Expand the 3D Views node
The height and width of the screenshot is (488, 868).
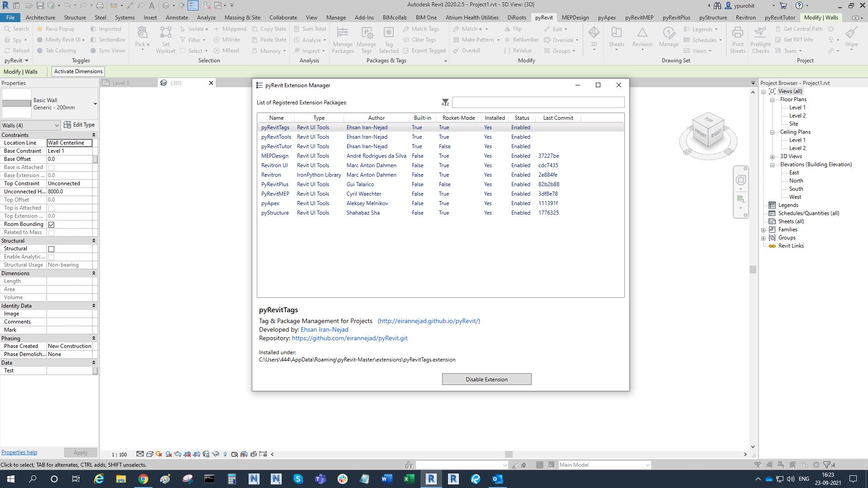(x=773, y=156)
